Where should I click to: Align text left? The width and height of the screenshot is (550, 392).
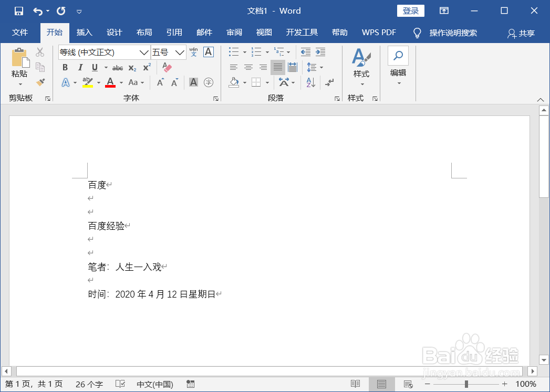tap(233, 67)
